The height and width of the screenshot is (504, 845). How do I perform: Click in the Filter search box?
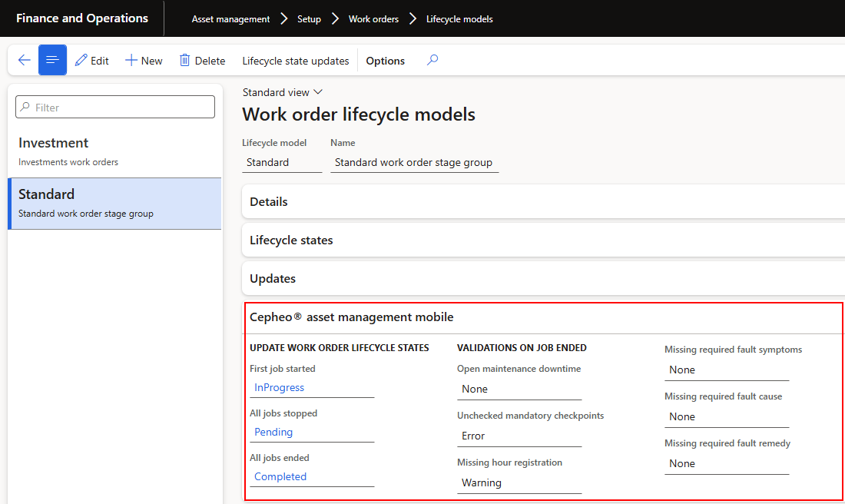115,108
